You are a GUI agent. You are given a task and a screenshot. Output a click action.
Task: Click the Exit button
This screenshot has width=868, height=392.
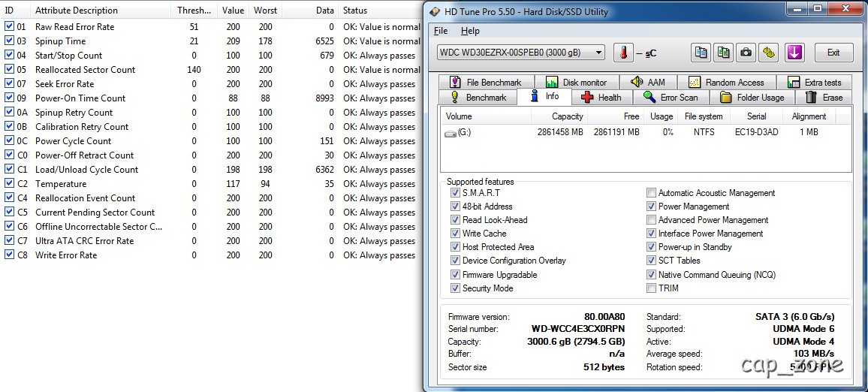click(x=833, y=53)
